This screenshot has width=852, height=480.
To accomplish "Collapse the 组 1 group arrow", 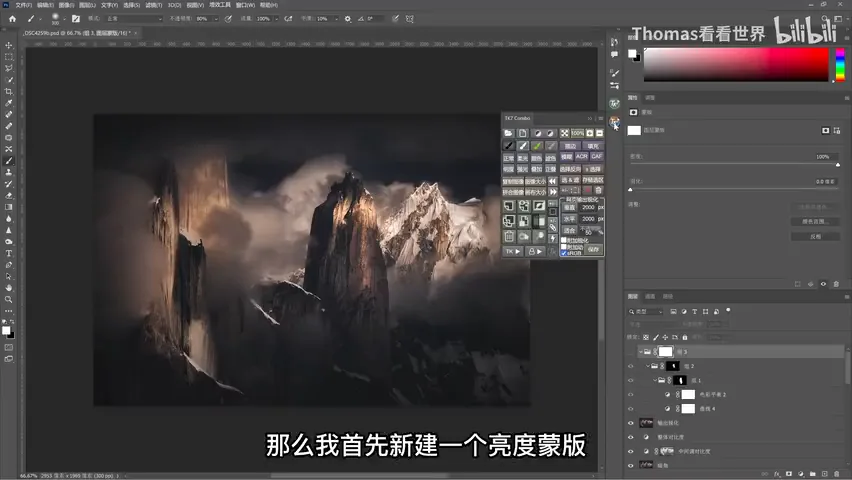I will [655, 381].
